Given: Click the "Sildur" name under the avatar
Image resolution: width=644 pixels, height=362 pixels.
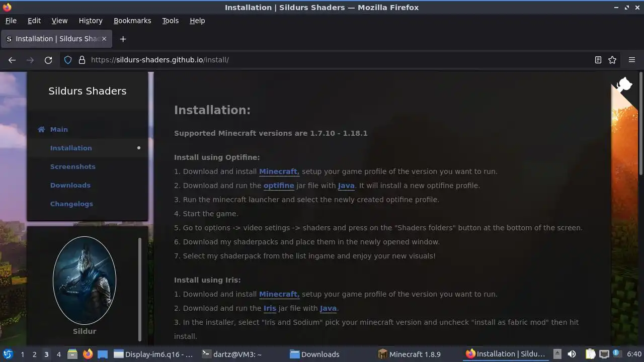Looking at the screenshot, I should pos(85,331).
